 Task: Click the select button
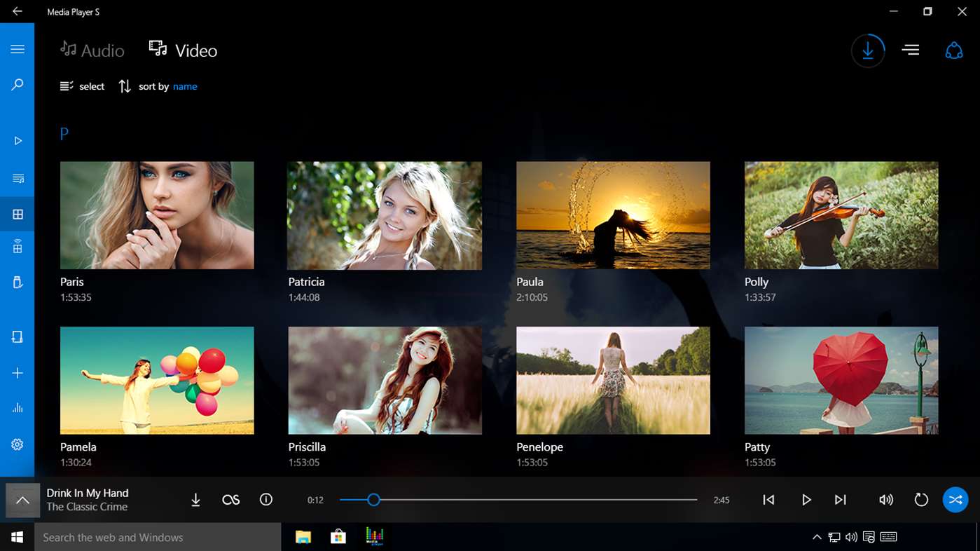click(82, 86)
